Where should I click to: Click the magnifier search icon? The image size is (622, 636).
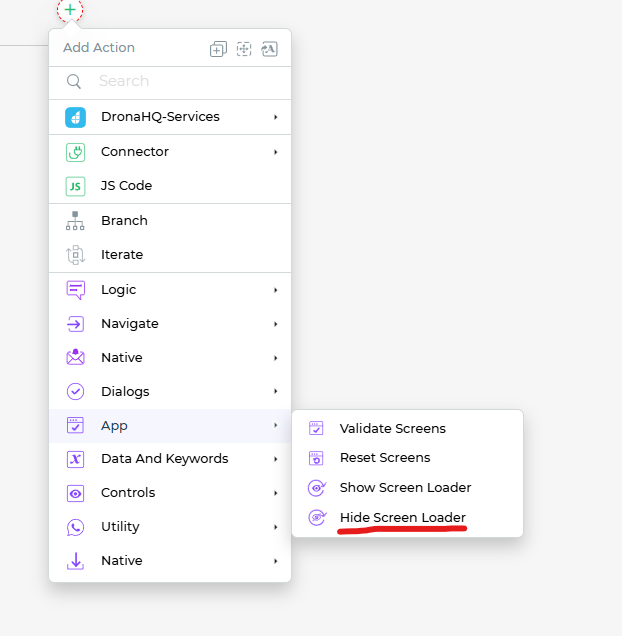[x=73, y=81]
